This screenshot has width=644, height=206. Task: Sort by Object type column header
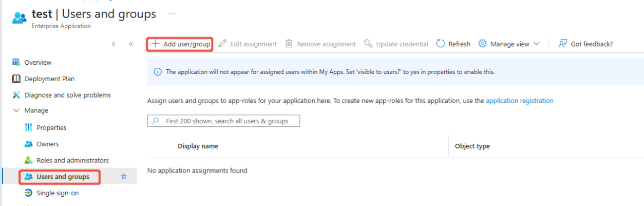tap(472, 146)
